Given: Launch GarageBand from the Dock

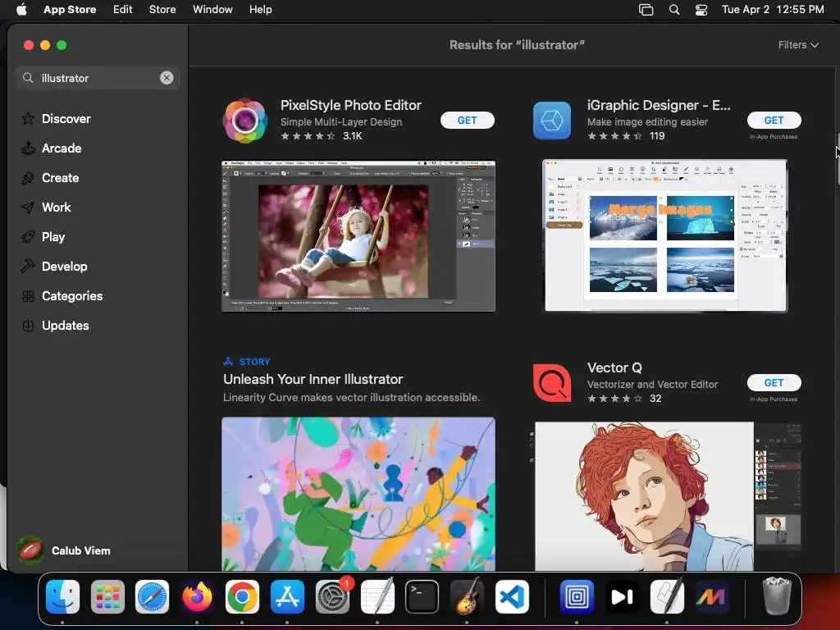Looking at the screenshot, I should pos(467,597).
